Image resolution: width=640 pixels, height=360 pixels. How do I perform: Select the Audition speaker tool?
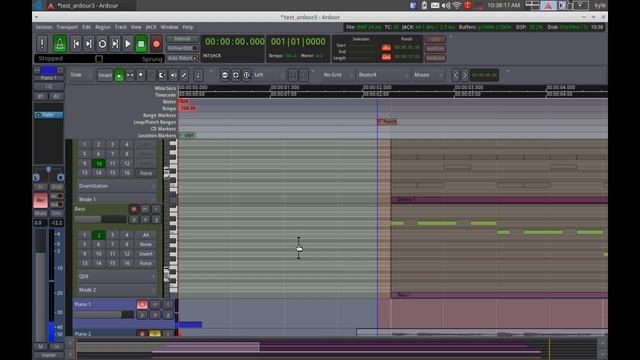click(173, 75)
